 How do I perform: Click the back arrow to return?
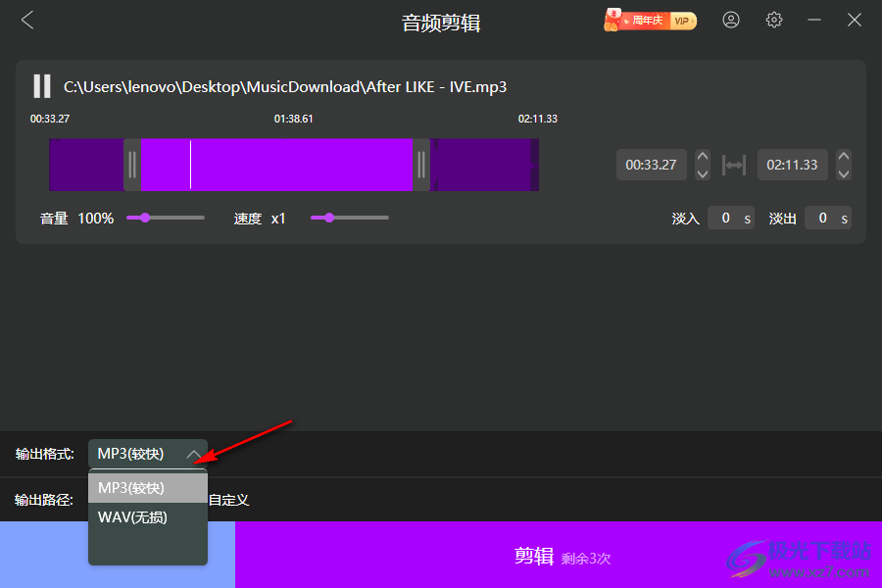26,20
